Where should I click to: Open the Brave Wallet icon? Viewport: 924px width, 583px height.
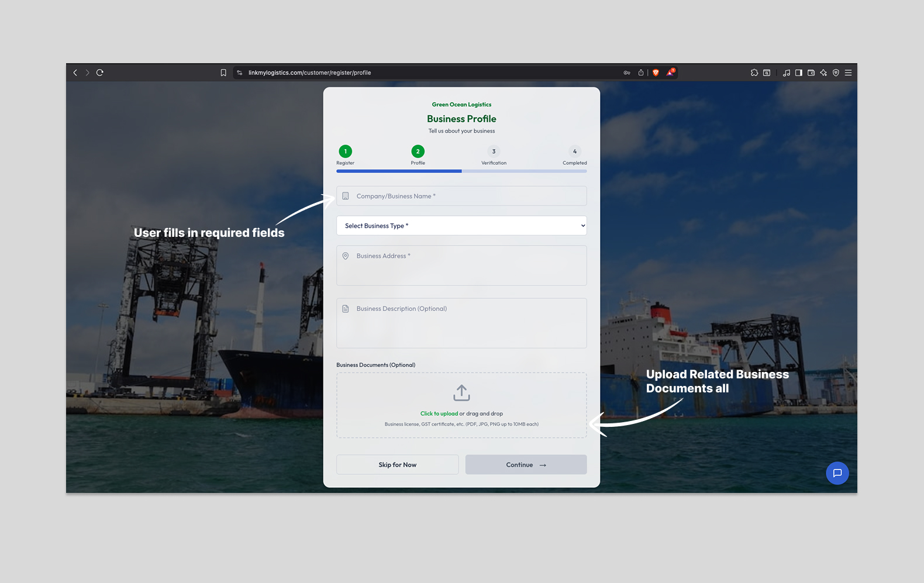click(x=811, y=73)
